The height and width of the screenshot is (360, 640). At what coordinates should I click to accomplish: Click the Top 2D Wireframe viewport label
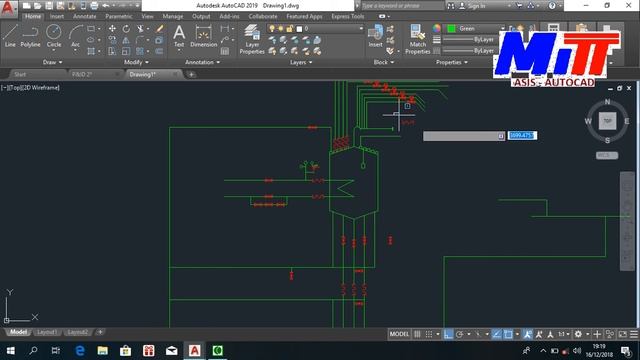(x=30, y=87)
